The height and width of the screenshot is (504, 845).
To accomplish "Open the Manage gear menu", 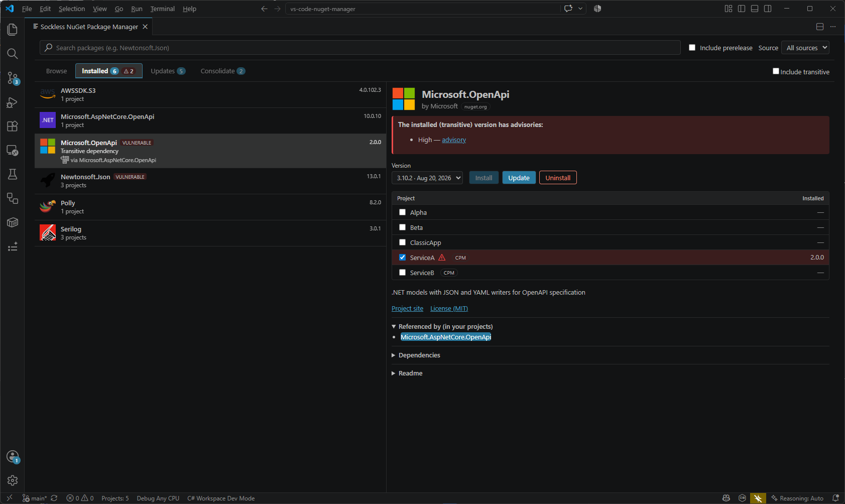I will 13,480.
